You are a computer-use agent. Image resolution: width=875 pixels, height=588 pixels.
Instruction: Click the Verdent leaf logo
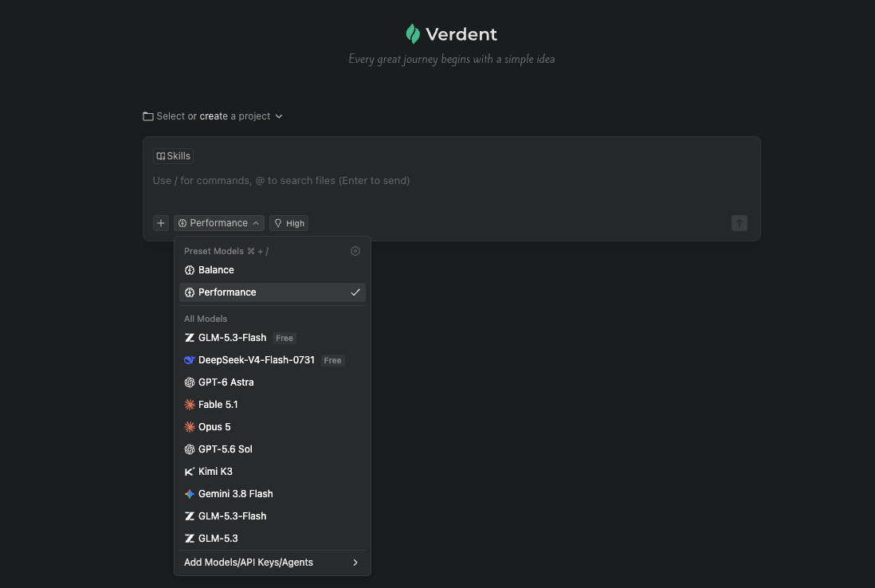[413, 34]
